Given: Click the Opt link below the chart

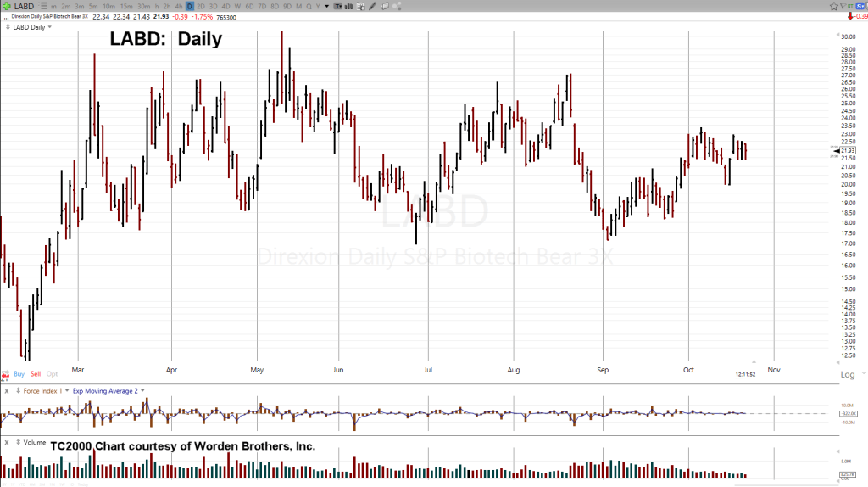Looking at the screenshot, I should pyautogui.click(x=52, y=374).
